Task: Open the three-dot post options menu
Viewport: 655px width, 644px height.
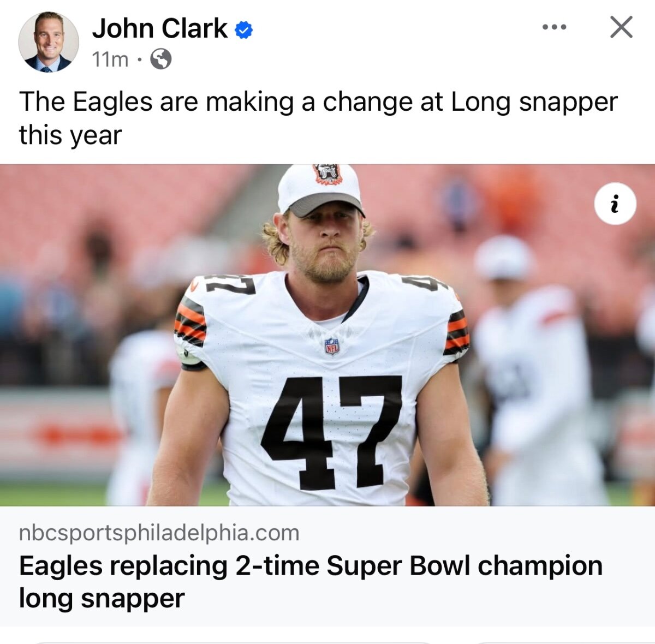Action: pos(554,27)
